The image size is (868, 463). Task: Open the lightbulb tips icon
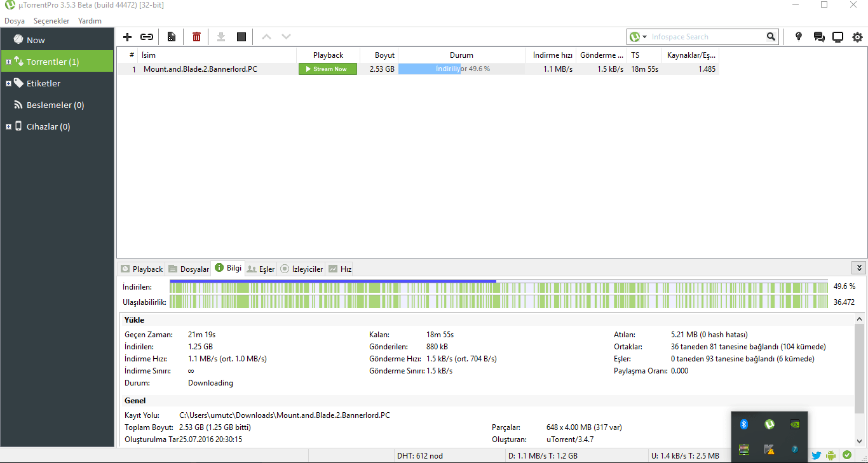[x=799, y=37]
